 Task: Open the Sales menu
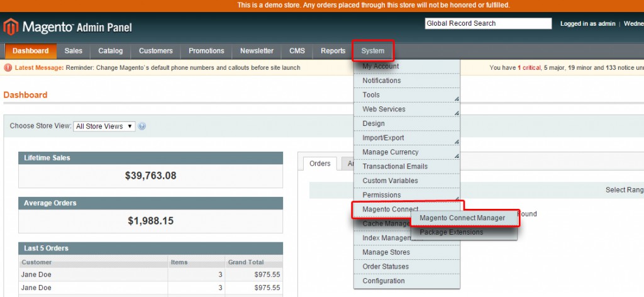tap(74, 51)
